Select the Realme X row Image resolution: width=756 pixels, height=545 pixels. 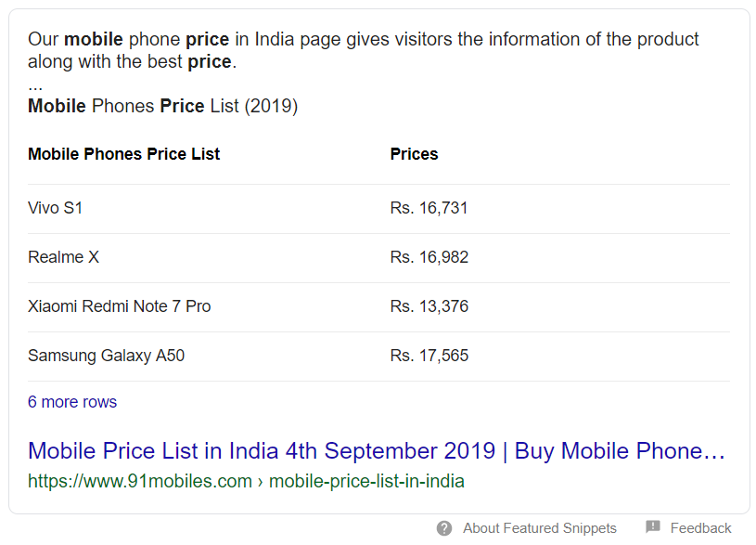pyautogui.click(x=379, y=258)
